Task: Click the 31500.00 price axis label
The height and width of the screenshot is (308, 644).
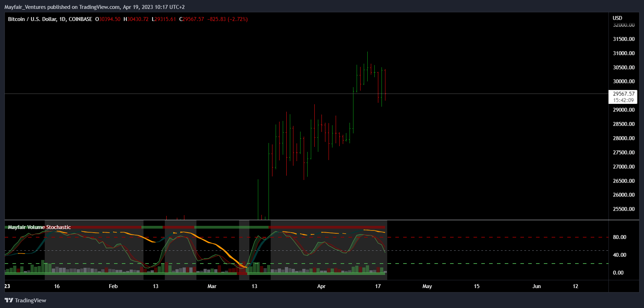Action: 624,39
